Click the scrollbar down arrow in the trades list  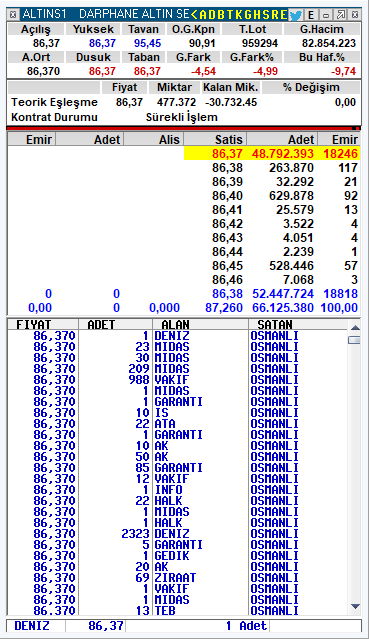pos(355,606)
